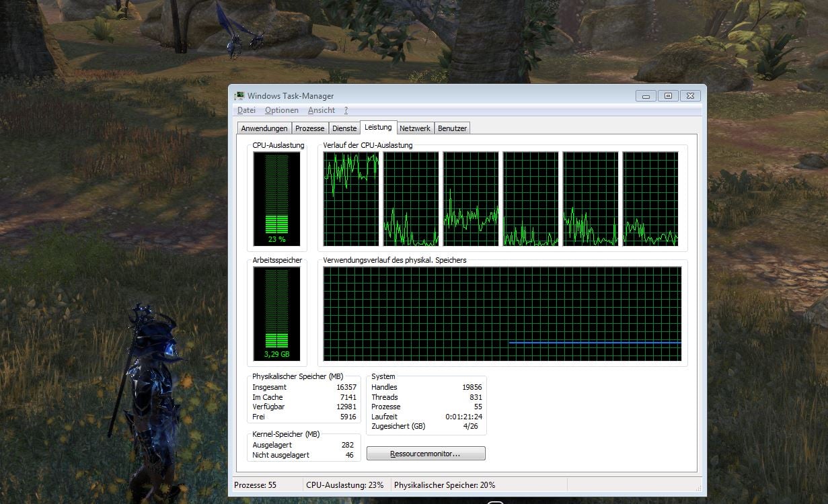
Task: Click the first CPU core history graph
Action: [x=351, y=199]
